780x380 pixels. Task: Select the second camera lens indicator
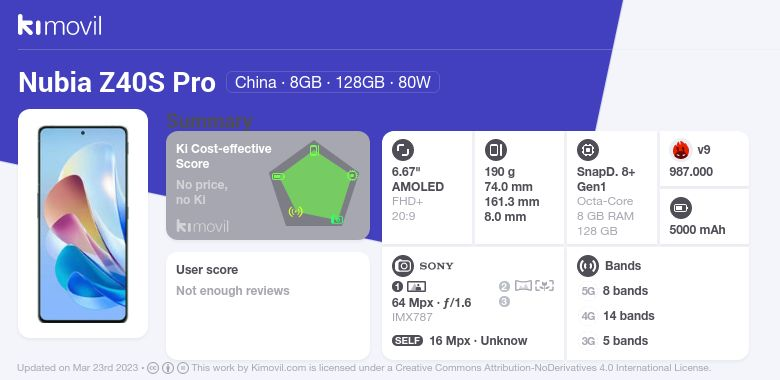pos(504,286)
